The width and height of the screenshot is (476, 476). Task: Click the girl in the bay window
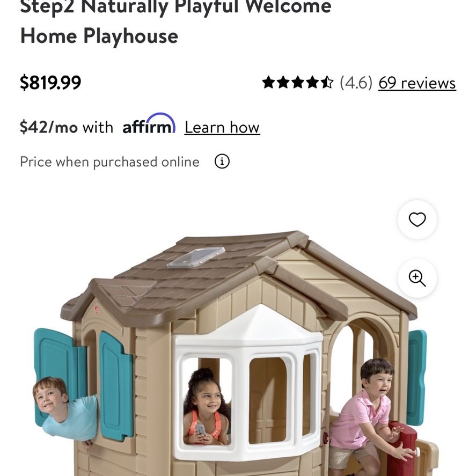point(206,407)
